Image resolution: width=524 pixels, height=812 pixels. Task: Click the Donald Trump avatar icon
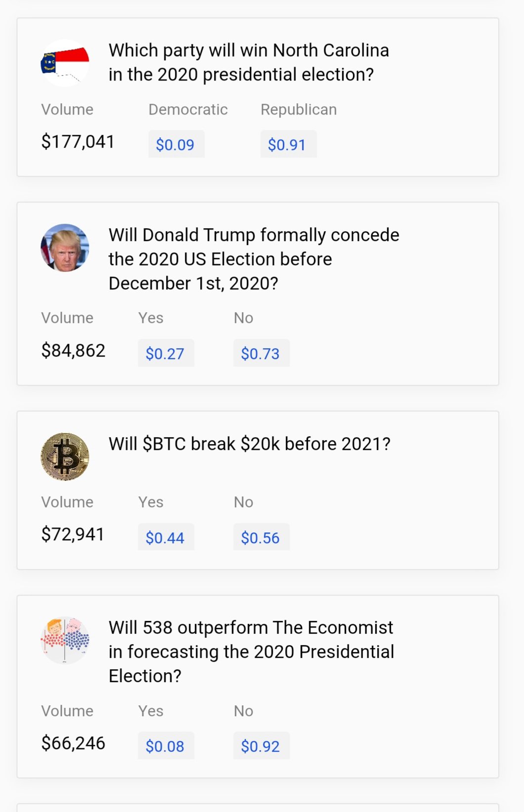point(65,248)
